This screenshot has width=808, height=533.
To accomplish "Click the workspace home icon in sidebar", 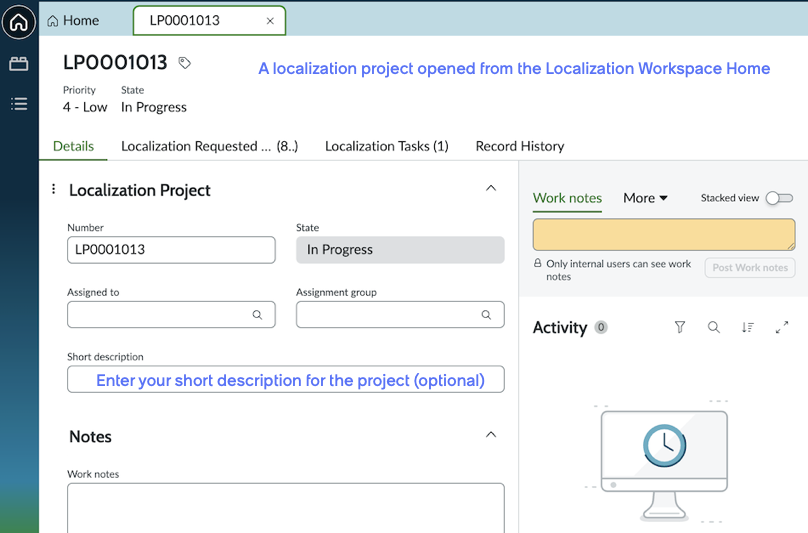I will click(19, 22).
